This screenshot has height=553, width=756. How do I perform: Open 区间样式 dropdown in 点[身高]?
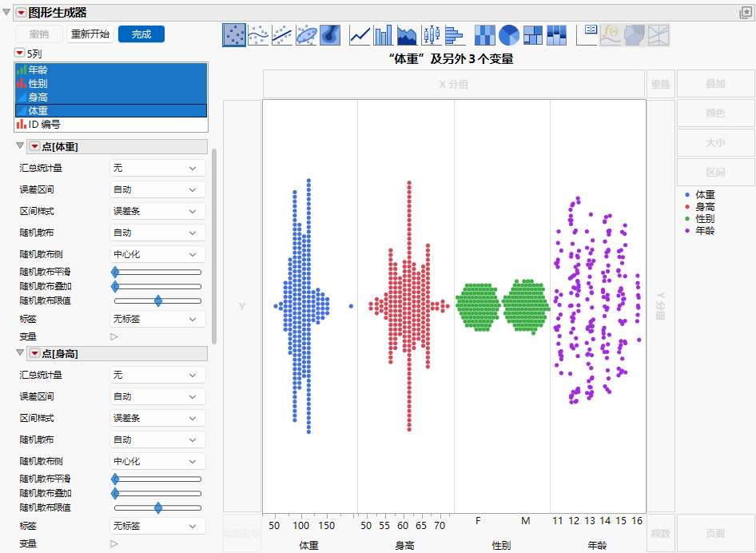pyautogui.click(x=157, y=418)
